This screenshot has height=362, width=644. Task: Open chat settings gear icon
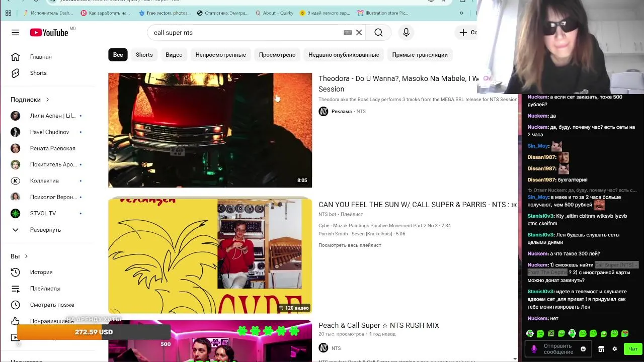pyautogui.click(x=614, y=349)
